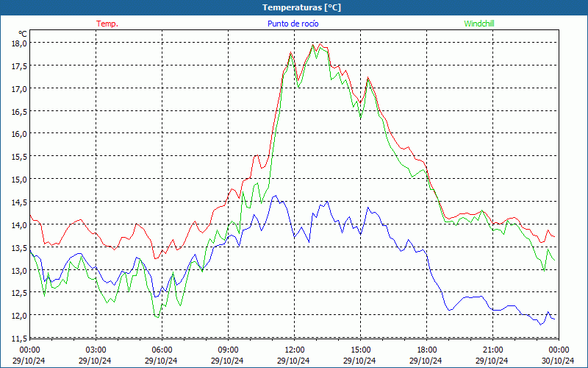Click the Temperaturas [°C] chart title

pyautogui.click(x=301, y=7)
